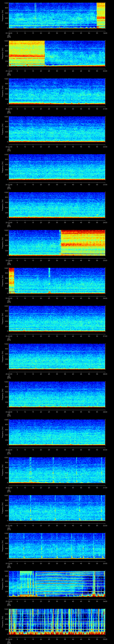Click the Frequency (Hz) axis label of top panel
Image resolution: width=114 pixels, height=644 pixels.
pyautogui.click(x=3, y=16)
